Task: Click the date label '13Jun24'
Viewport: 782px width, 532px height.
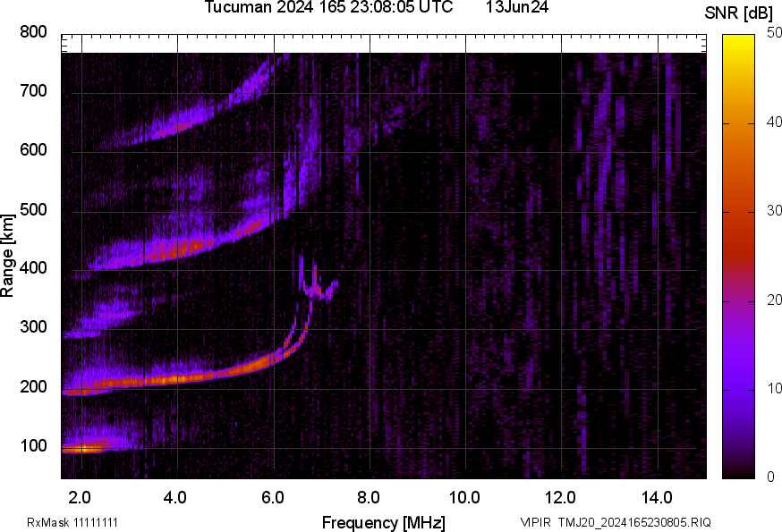Action: pyautogui.click(x=517, y=7)
